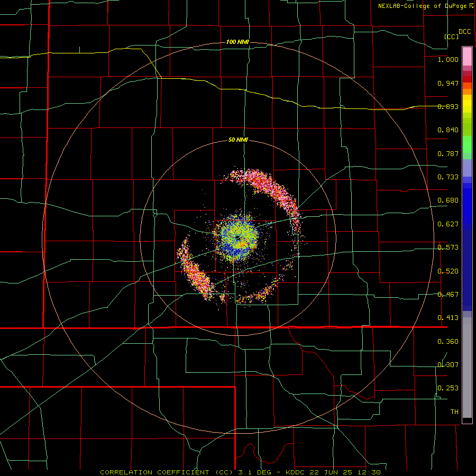Click the 0.573 value on color scale

coord(448,248)
